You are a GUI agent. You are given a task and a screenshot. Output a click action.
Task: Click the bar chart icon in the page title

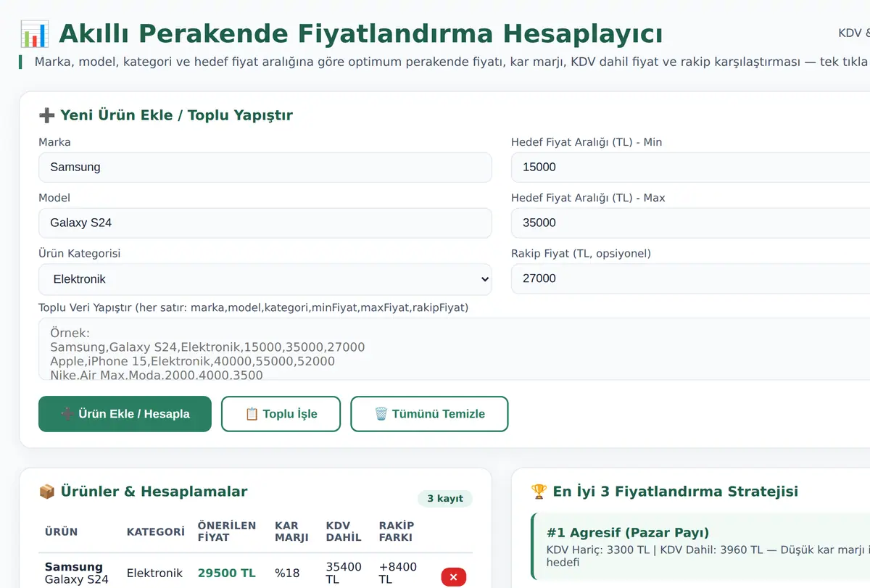34,34
